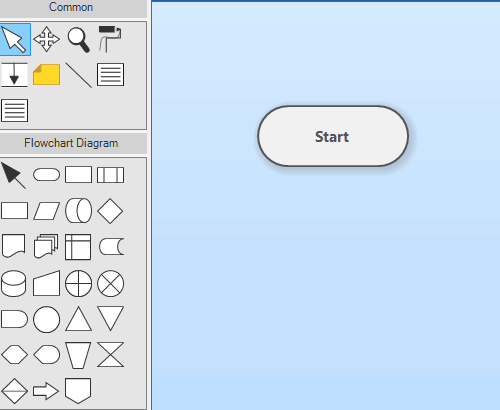Select the pointer selection tool in Common
Screen dimensions: 500x410
pyautogui.click(x=15, y=39)
